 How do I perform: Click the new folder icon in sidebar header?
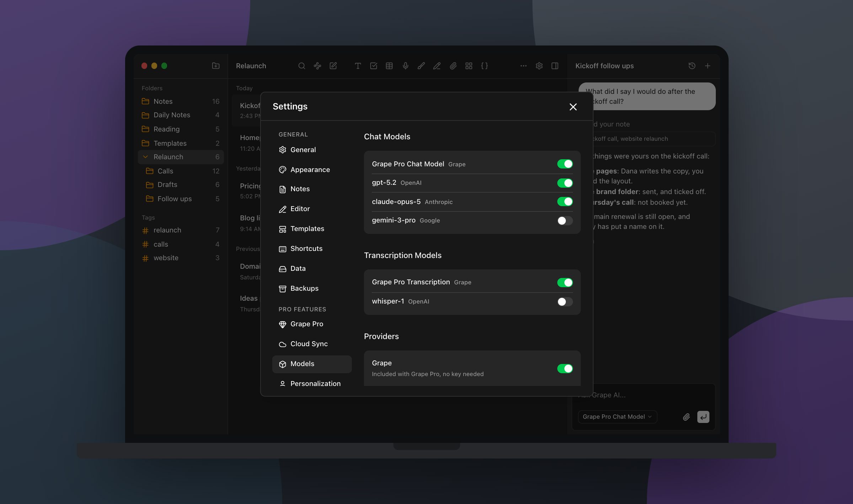click(216, 66)
